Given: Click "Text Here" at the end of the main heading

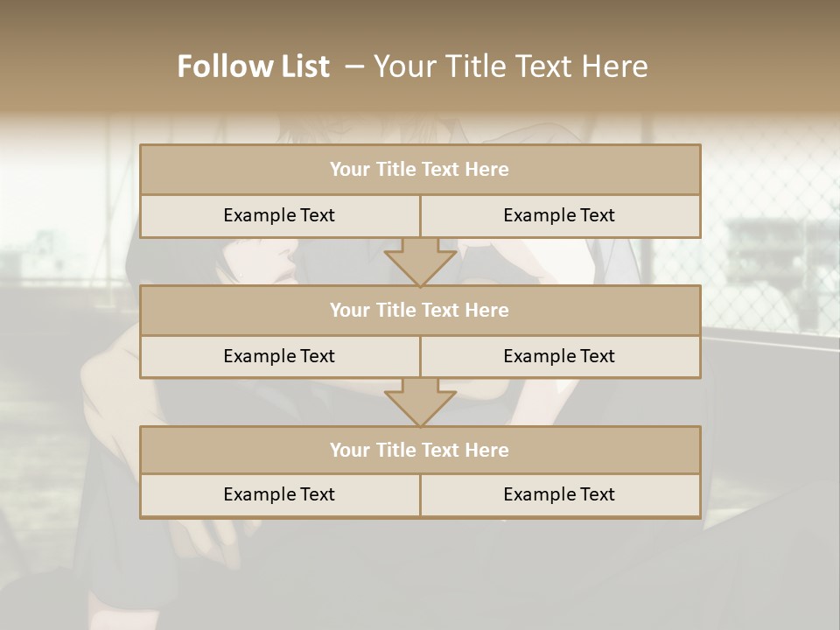Looking at the screenshot, I should click(x=579, y=66).
